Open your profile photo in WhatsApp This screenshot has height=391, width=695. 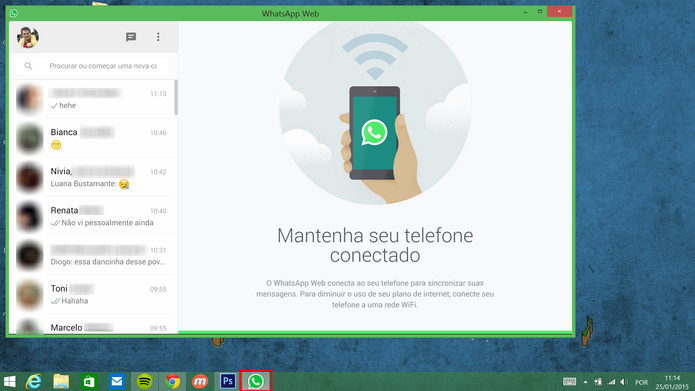point(28,37)
